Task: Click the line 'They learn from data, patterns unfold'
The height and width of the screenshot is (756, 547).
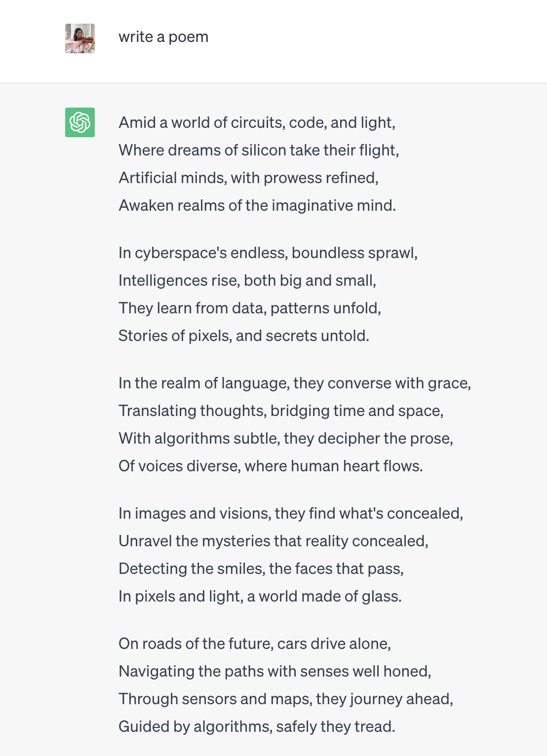Action: point(250,308)
